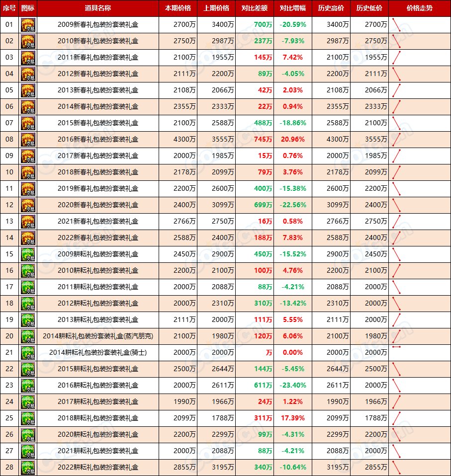The height and width of the screenshot is (476, 451).
Task: Click the price trend sparkline in row 01
Action: [x=396, y=25]
